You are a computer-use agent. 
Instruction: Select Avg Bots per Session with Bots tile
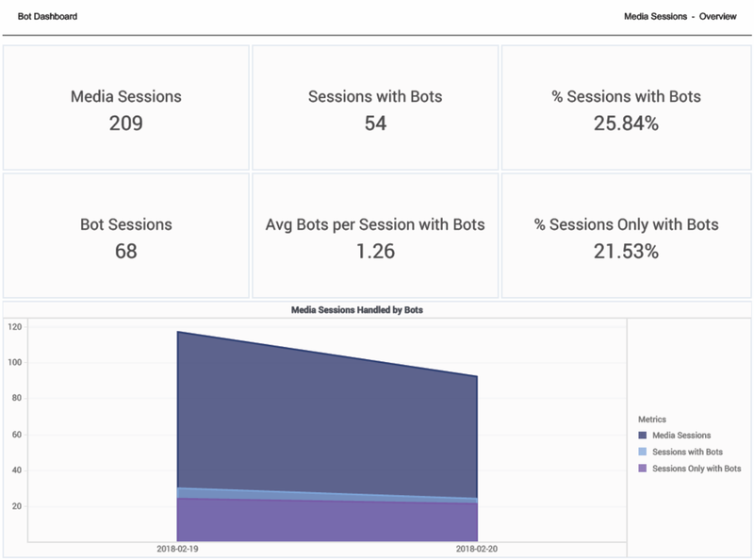(x=375, y=236)
